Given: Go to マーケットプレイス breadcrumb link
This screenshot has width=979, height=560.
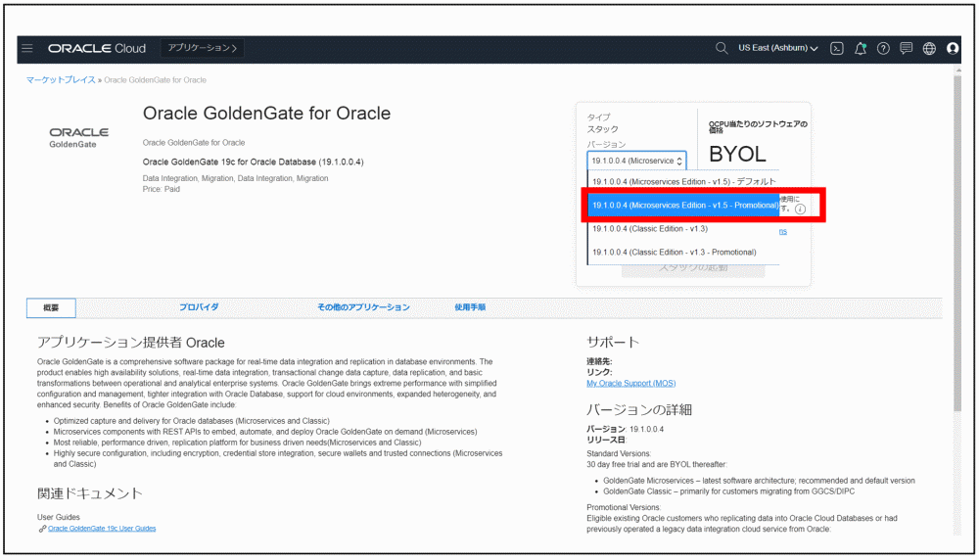Looking at the screenshot, I should [x=61, y=80].
